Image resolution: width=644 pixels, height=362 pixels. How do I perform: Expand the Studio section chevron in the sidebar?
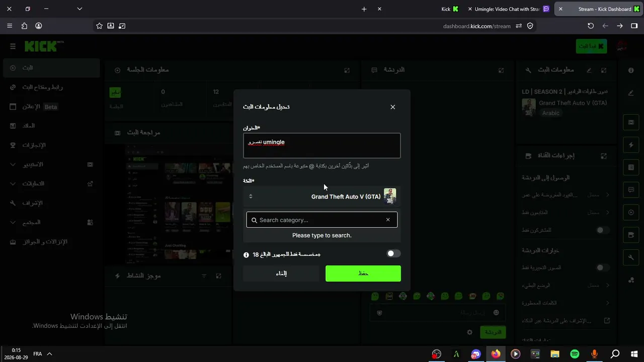click(x=13, y=164)
